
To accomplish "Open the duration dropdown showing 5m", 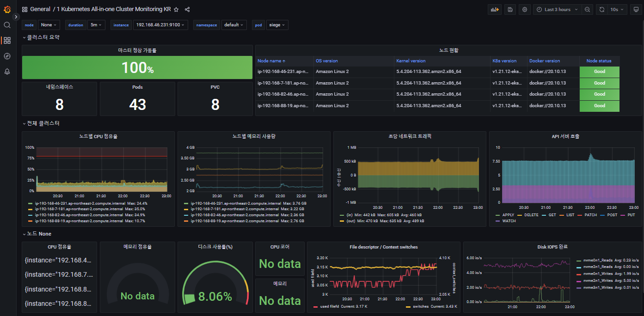I will click(97, 25).
